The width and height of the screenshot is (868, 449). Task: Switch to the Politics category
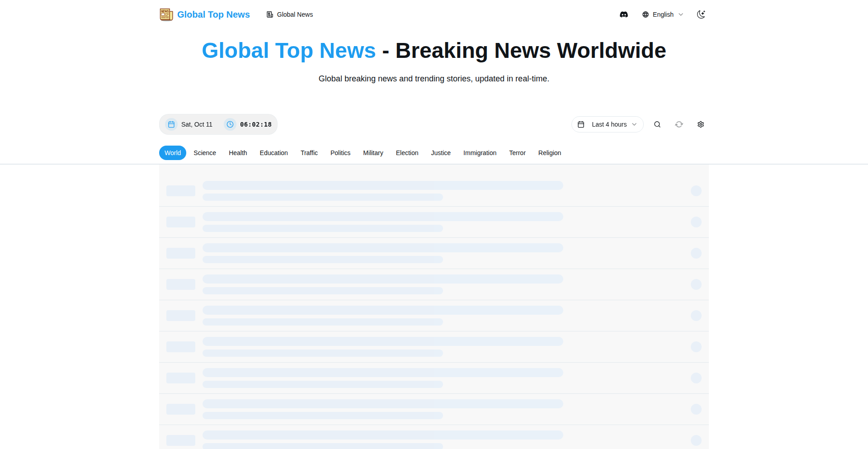[340, 153]
